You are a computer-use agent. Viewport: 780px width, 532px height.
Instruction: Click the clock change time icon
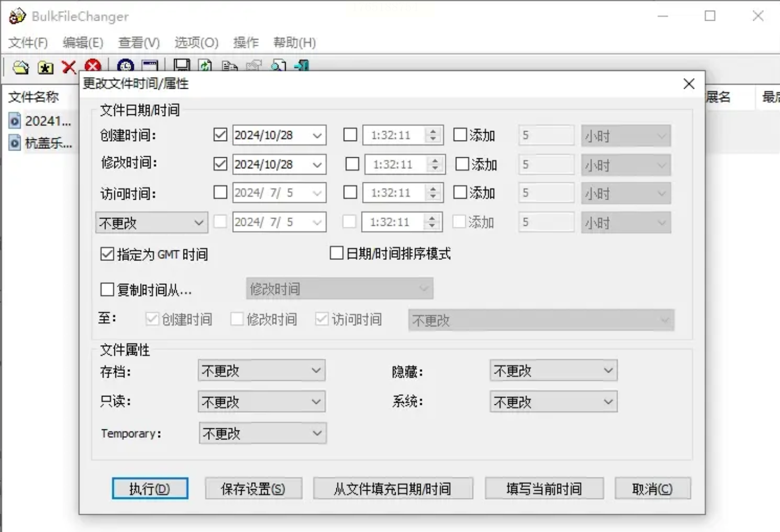(126, 66)
